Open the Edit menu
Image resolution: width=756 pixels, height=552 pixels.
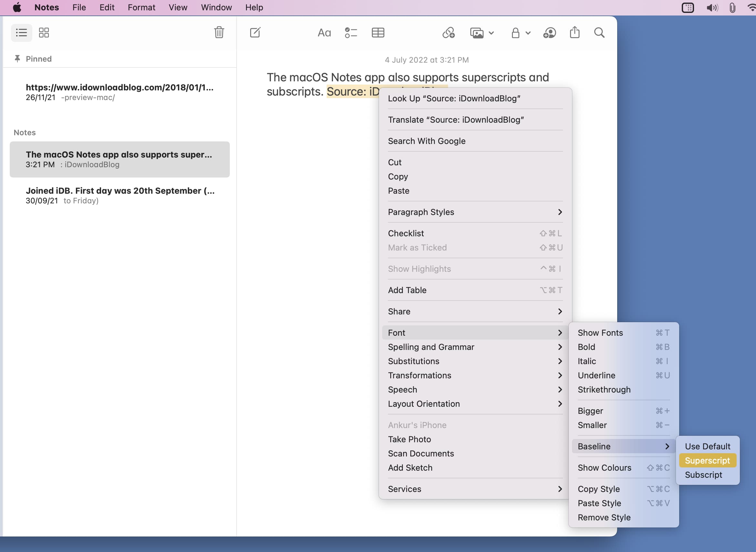107,7
